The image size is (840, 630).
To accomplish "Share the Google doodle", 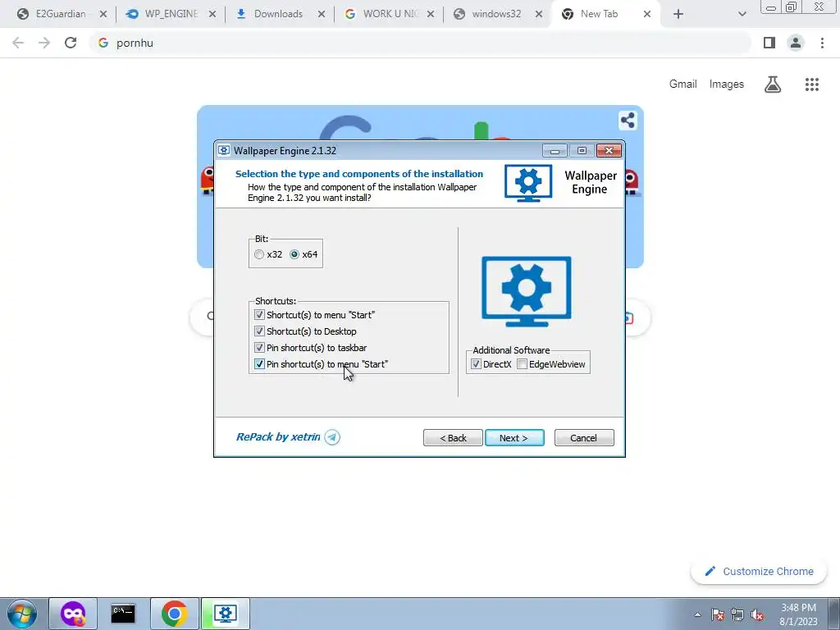I will pos(628,120).
